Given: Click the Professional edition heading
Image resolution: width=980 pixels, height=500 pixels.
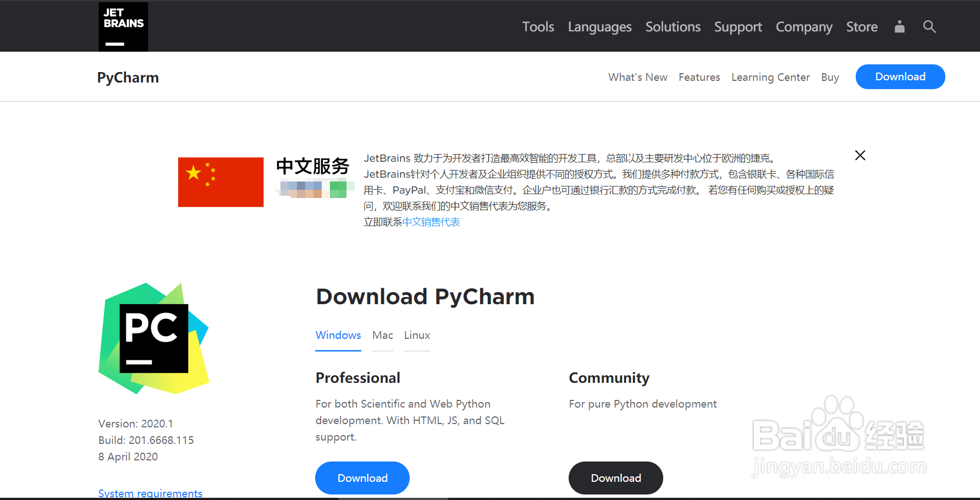Looking at the screenshot, I should (x=358, y=378).
